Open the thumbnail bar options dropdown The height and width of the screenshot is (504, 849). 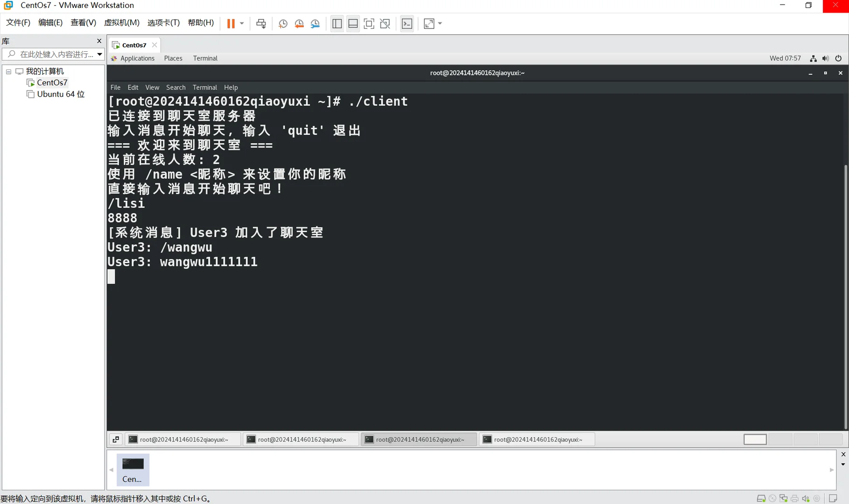tap(843, 465)
